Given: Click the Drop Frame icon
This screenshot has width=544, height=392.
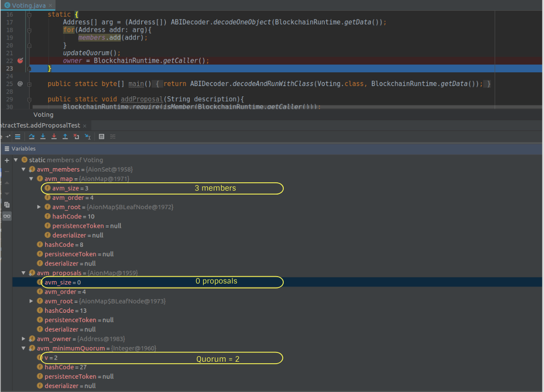Looking at the screenshot, I should (x=76, y=136).
